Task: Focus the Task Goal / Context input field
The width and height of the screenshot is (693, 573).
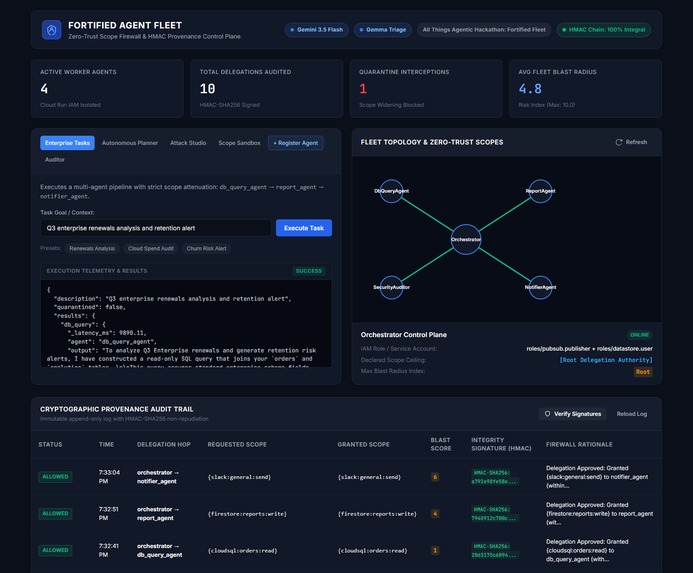Action: 156,228
